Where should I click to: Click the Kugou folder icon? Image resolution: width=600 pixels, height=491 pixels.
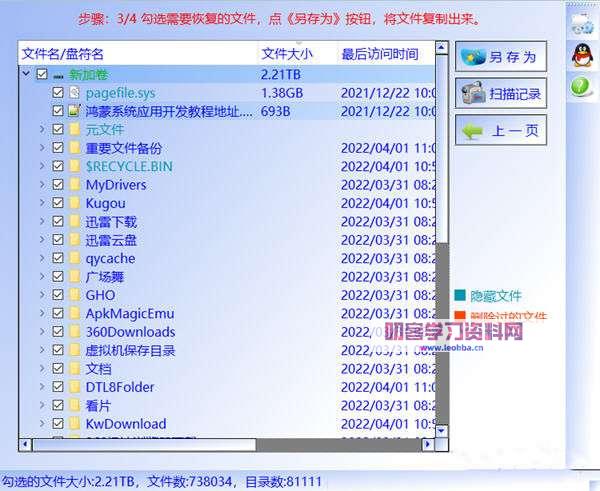point(74,203)
